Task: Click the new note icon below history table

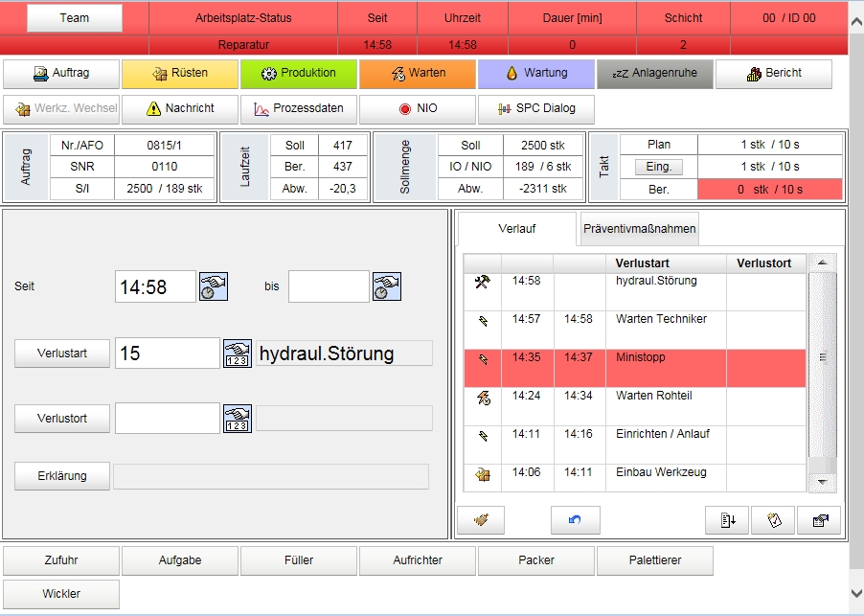Action: pos(773,520)
